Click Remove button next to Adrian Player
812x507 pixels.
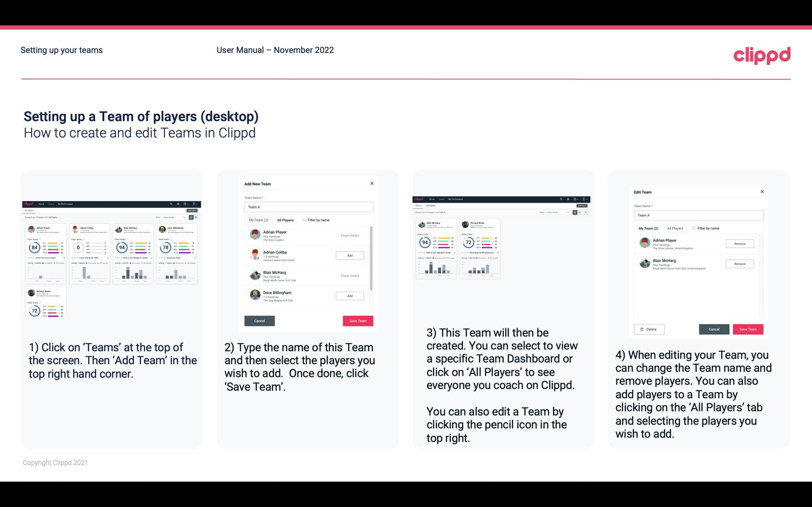tap(739, 243)
